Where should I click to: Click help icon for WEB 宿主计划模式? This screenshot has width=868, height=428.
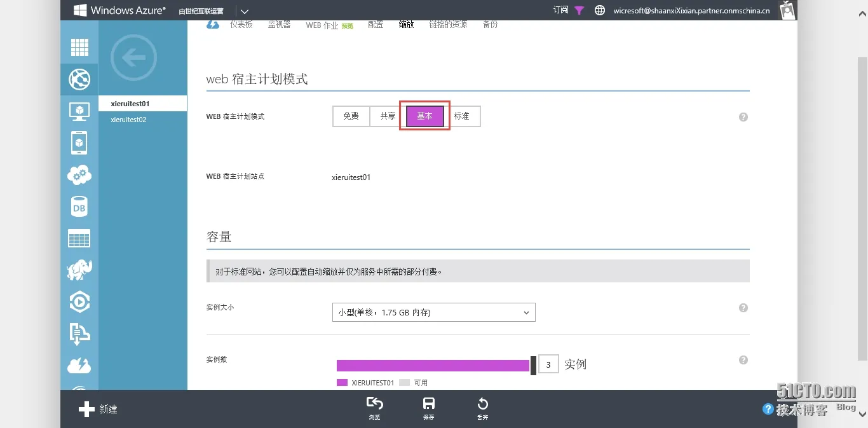click(x=743, y=117)
